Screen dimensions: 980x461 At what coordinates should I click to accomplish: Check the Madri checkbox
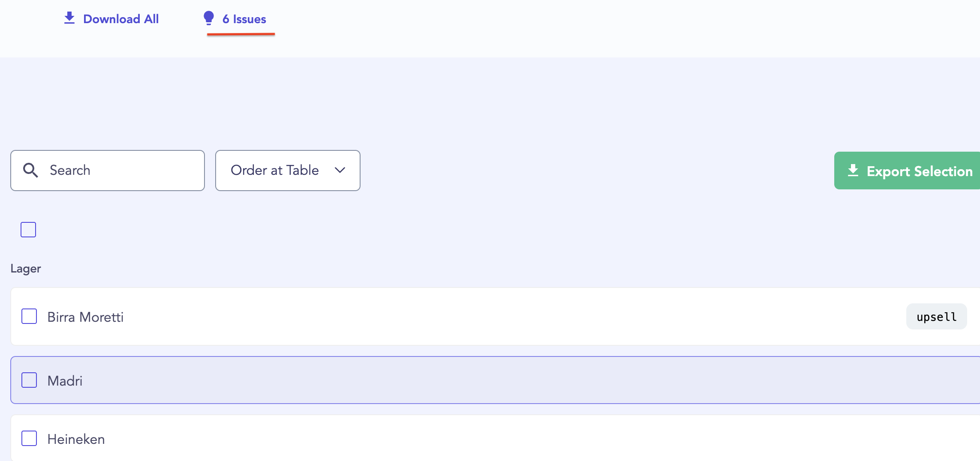coord(29,380)
